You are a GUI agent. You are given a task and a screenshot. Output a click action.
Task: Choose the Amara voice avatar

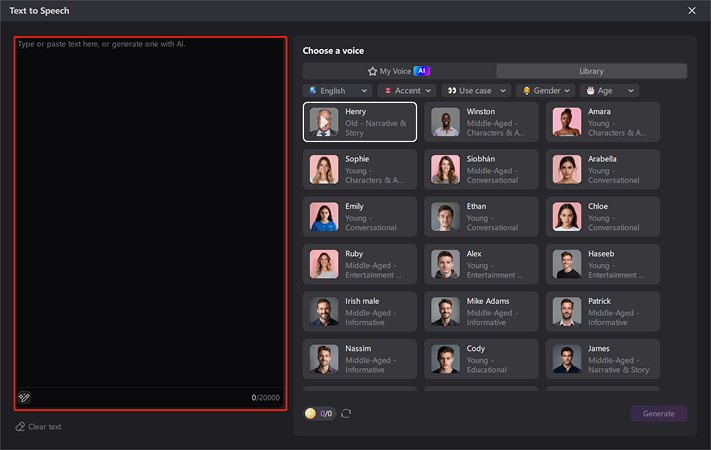(x=567, y=122)
